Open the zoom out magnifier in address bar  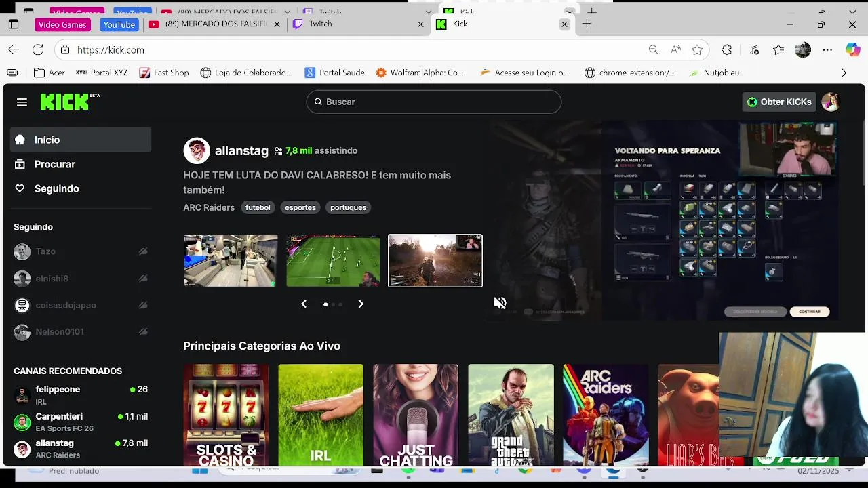tap(653, 50)
